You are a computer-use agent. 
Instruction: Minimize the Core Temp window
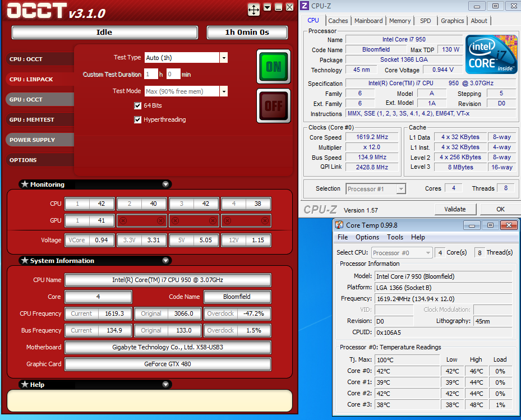472,225
